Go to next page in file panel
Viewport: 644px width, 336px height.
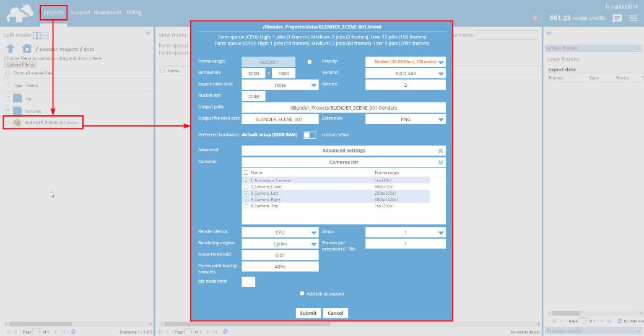coord(56,332)
